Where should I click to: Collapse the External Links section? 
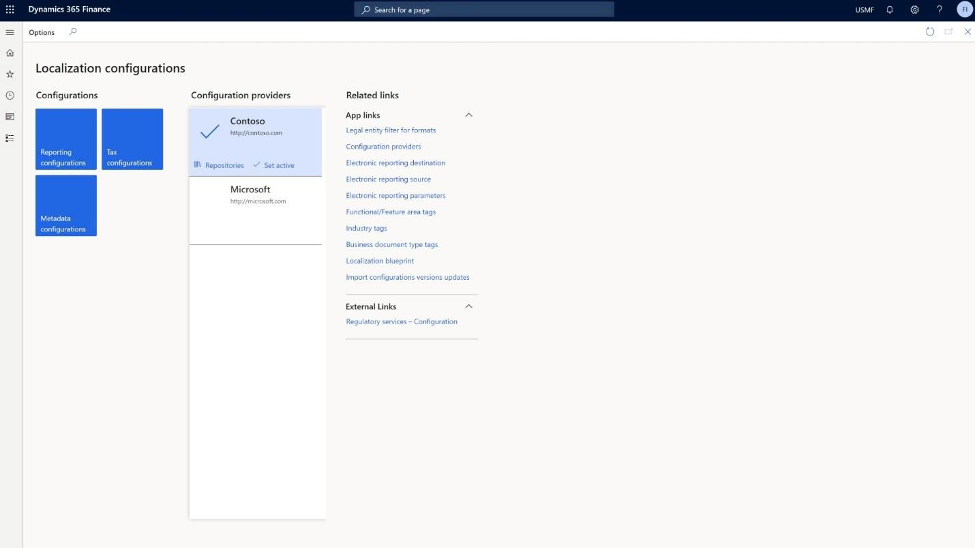tap(468, 306)
